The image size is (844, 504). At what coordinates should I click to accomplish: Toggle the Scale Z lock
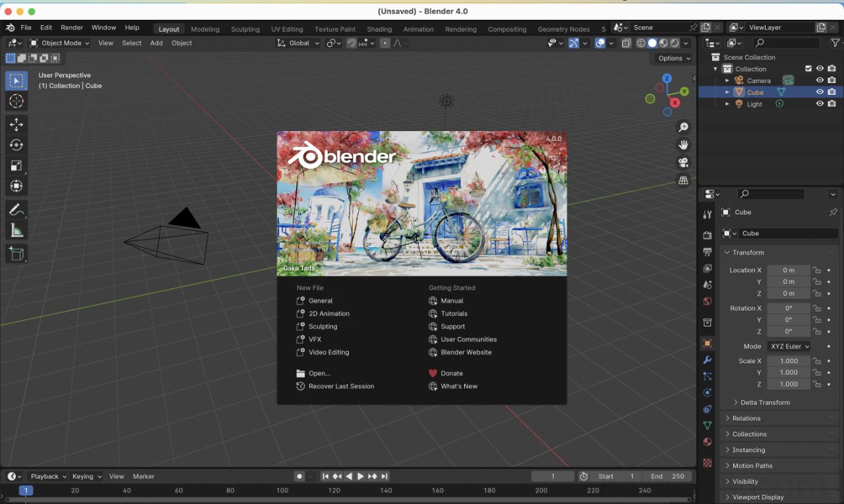pos(816,384)
